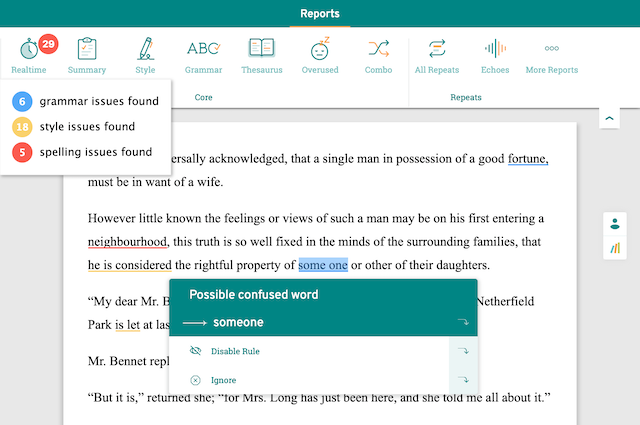Image resolution: width=640 pixels, height=425 pixels.
Task: Run the Style report
Action: pyautogui.click(x=145, y=56)
